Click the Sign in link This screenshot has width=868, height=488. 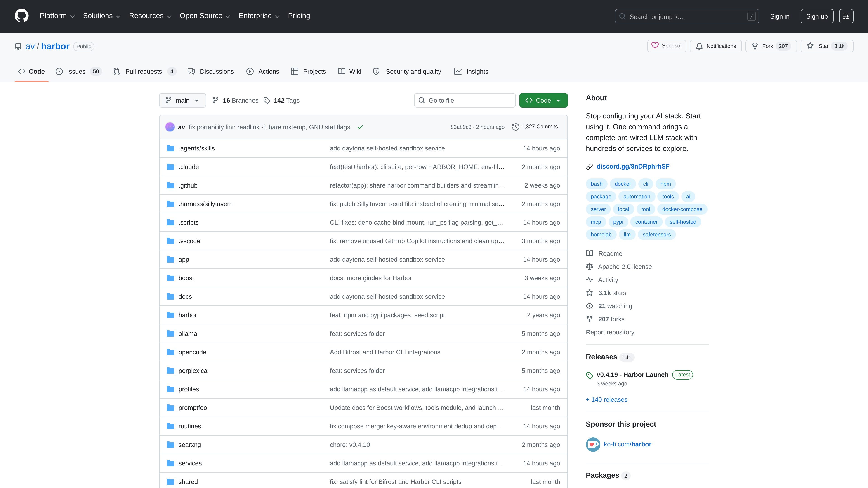pos(780,16)
